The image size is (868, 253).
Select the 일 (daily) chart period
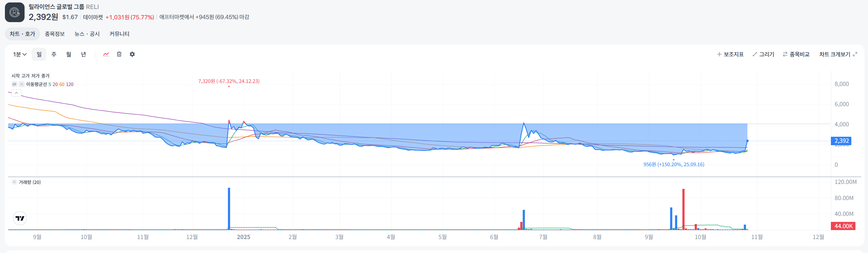coord(39,54)
